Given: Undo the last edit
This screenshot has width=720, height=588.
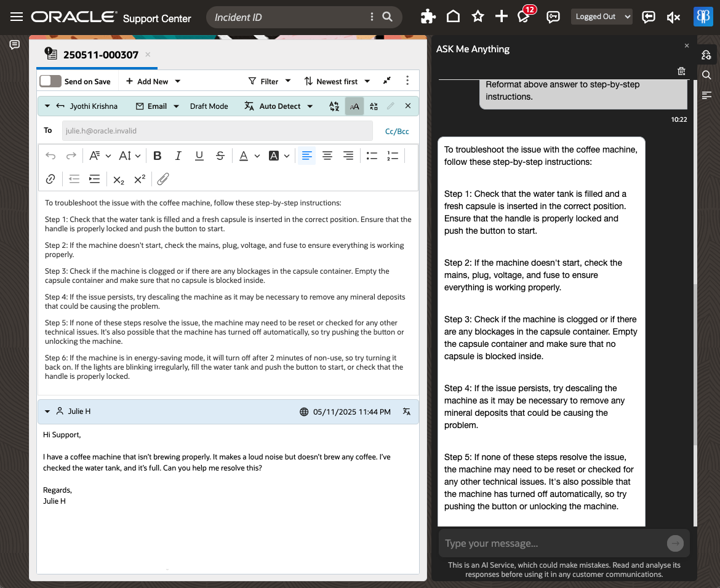Looking at the screenshot, I should coord(50,156).
